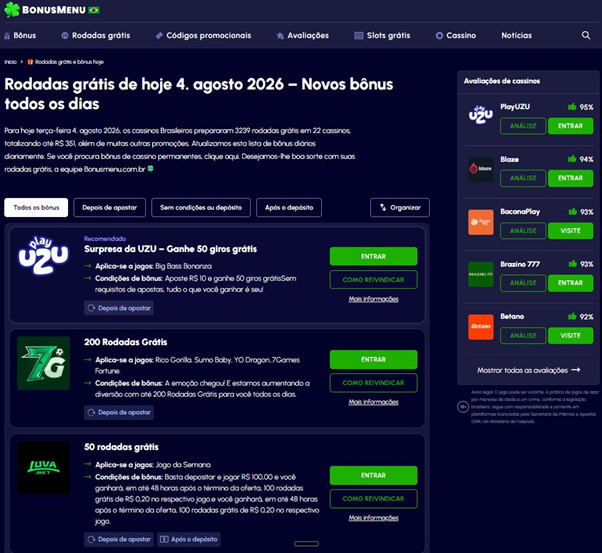Click BacanaPlay thumbs-up rating icon

(572, 212)
